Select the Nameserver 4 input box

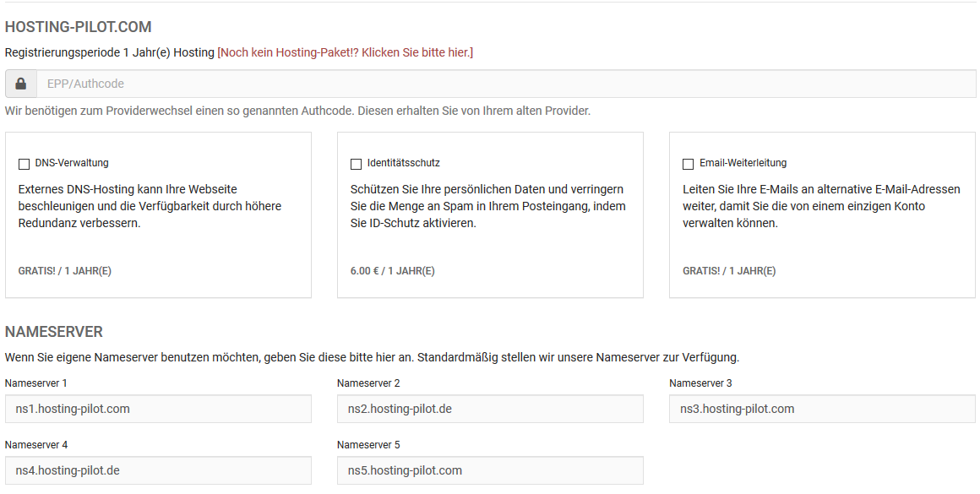point(158,470)
